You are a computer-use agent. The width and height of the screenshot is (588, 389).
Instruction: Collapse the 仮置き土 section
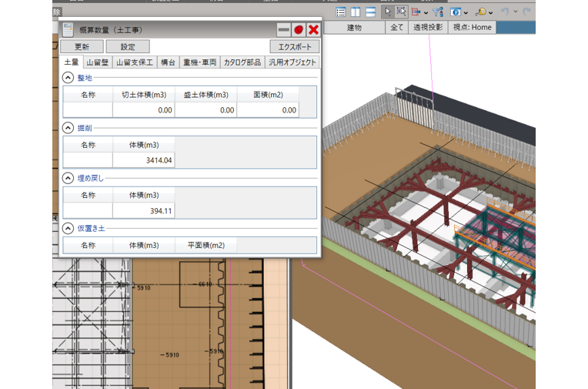pyautogui.click(x=68, y=228)
